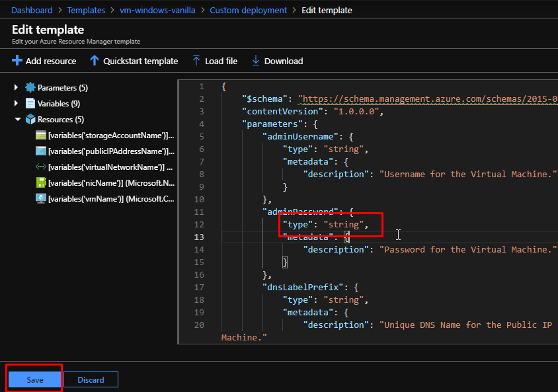Click the closing bracket on line 15
This screenshot has width=558, height=392.
[285, 262]
